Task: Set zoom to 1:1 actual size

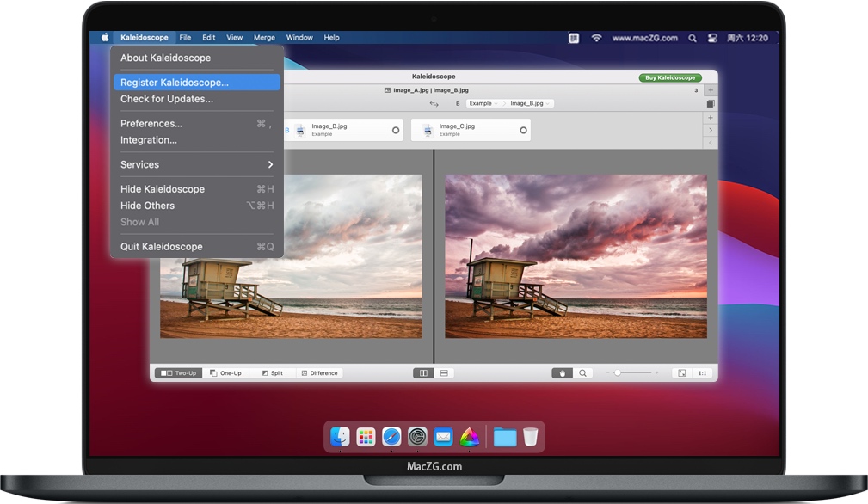Action: point(703,373)
